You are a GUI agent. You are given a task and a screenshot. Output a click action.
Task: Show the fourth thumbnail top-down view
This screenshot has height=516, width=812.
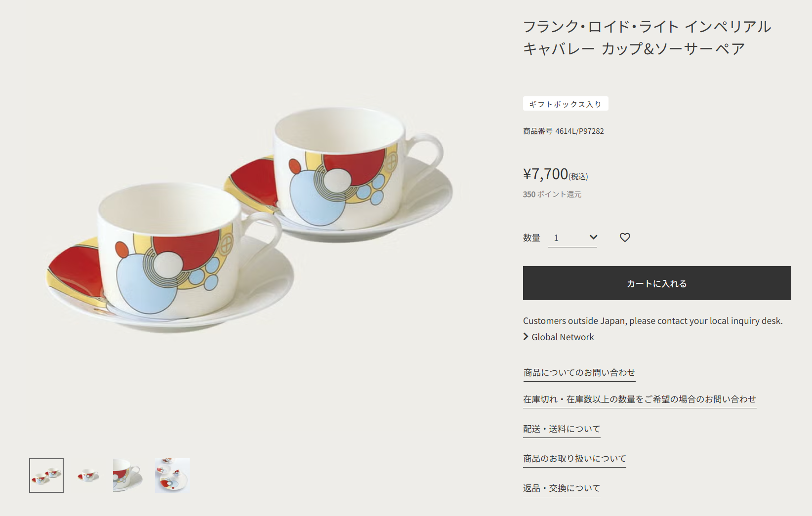pos(172,476)
